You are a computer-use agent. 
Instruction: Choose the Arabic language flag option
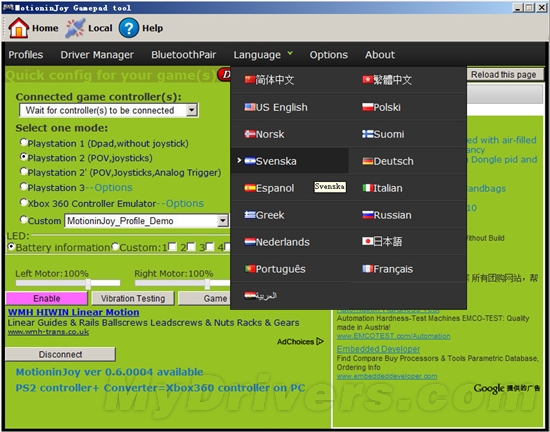[250, 295]
